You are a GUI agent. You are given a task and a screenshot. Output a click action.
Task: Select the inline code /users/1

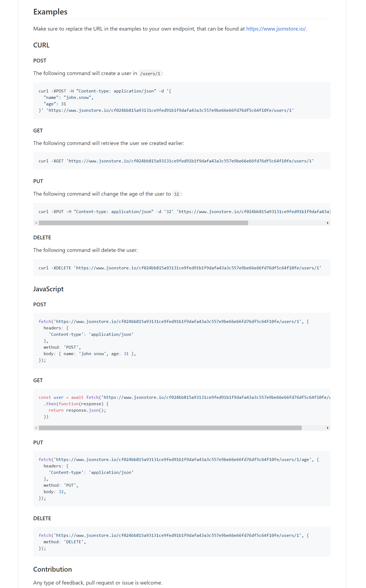tap(150, 73)
